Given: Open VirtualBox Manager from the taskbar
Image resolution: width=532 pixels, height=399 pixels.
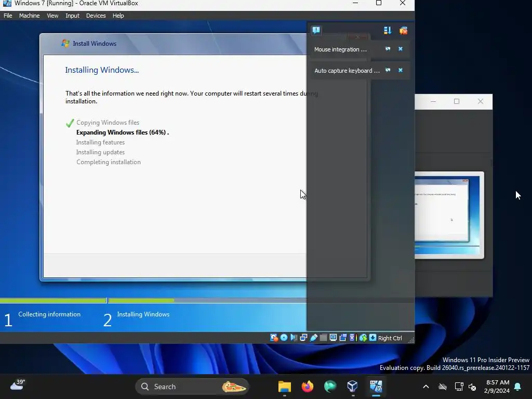Looking at the screenshot, I should [x=353, y=387].
